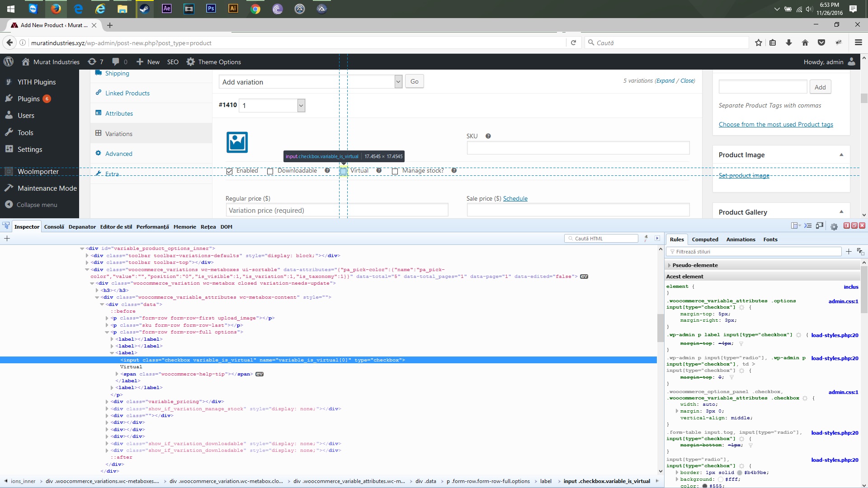The image size is (868, 488).
Task: Click the Downloadable help tip icon
Action: click(327, 170)
